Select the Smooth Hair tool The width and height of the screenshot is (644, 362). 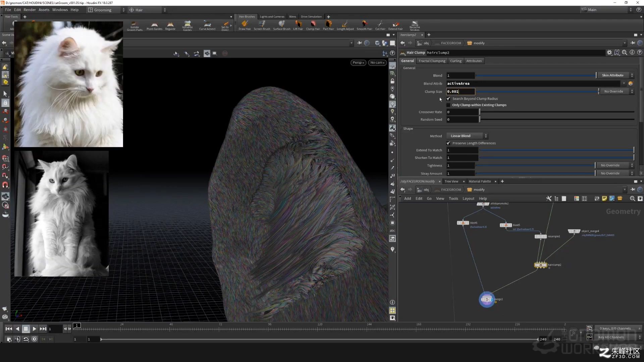point(364,25)
